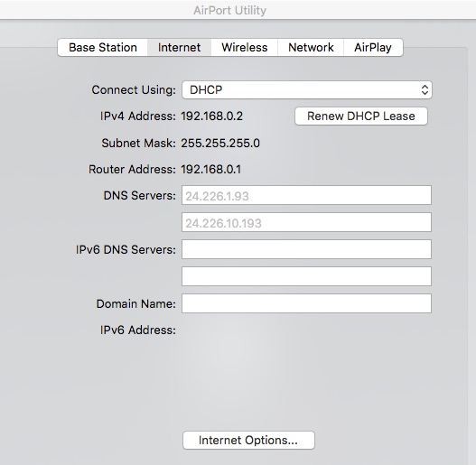Click the Router Address label
The image size is (476, 465).
133,170
